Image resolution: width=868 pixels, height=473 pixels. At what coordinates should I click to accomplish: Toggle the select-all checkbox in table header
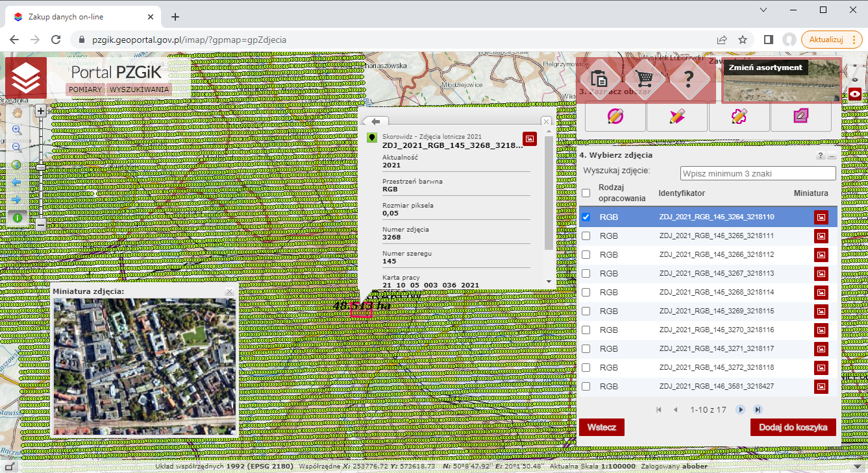[x=586, y=193]
